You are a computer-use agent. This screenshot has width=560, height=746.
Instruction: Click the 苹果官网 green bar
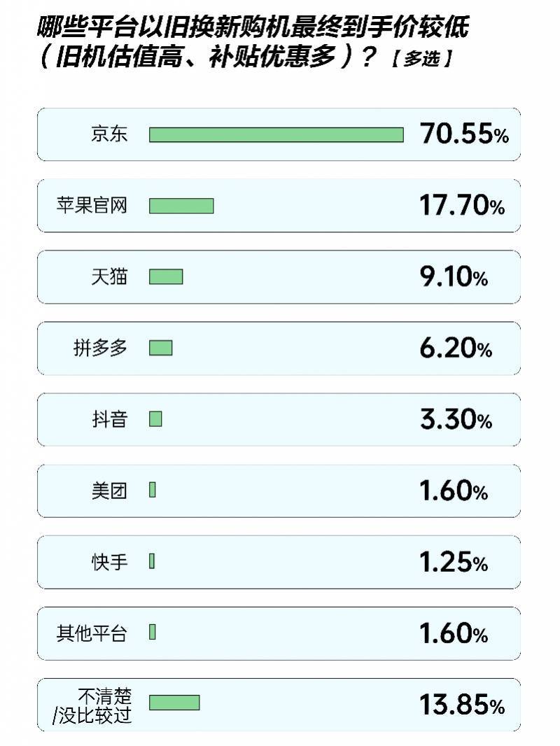(181, 206)
